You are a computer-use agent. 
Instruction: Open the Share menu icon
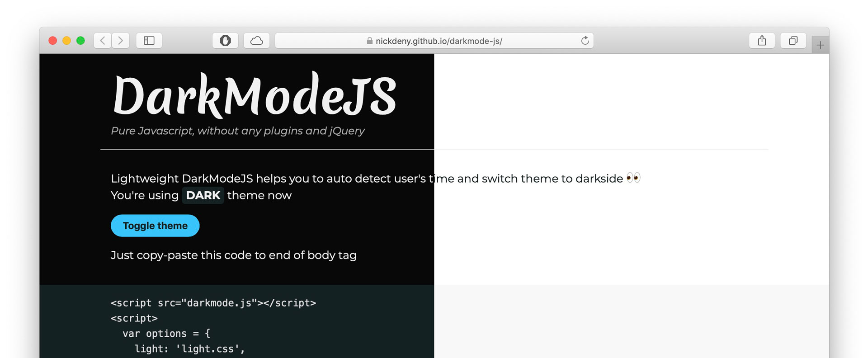[x=762, y=41]
